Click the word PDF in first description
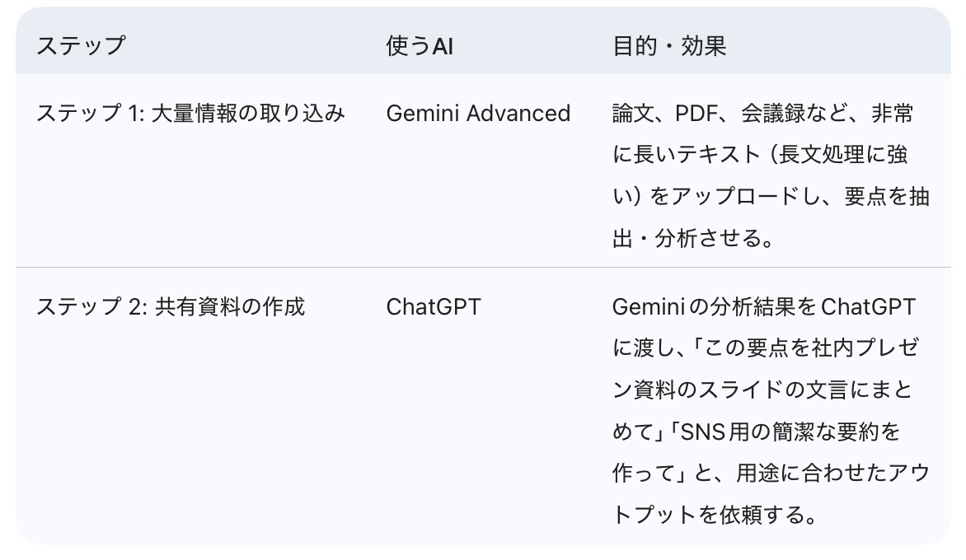The image size is (966, 560). click(x=697, y=113)
